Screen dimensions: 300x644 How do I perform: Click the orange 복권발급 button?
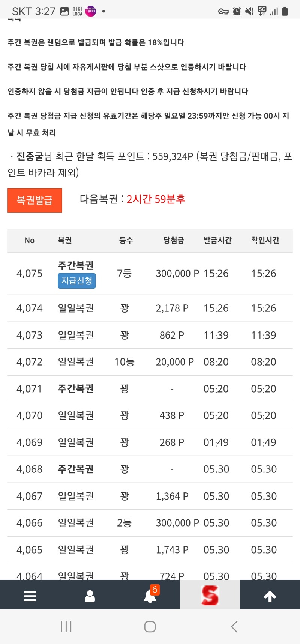pos(34,200)
